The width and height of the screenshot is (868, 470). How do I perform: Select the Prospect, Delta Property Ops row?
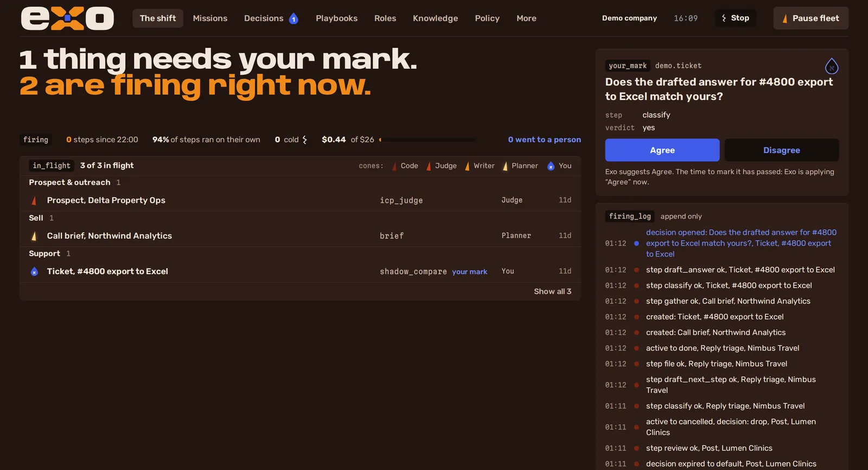(x=300, y=200)
